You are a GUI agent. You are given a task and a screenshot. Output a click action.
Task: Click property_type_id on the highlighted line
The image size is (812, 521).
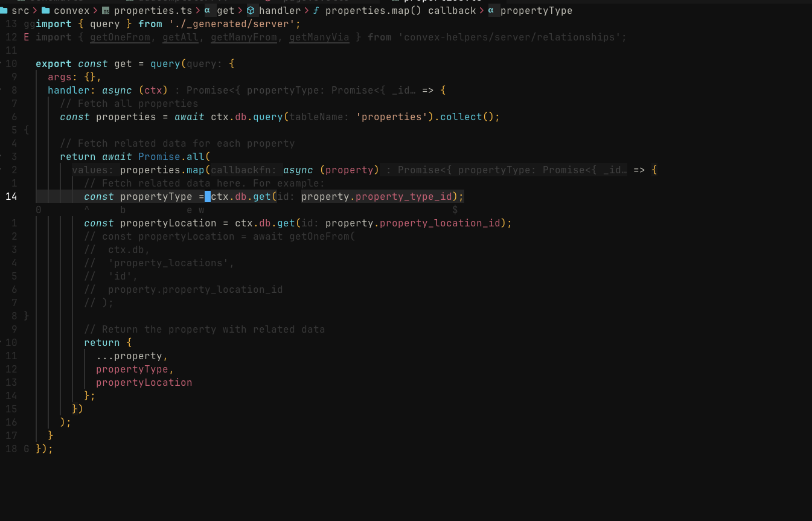[x=404, y=197]
